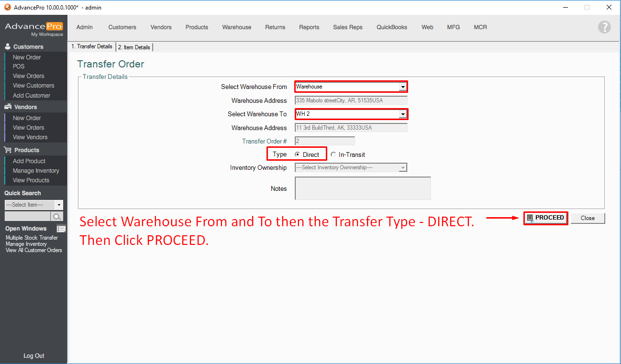
Task: Click the AdvancePro logo in sidebar
Action: click(33, 26)
